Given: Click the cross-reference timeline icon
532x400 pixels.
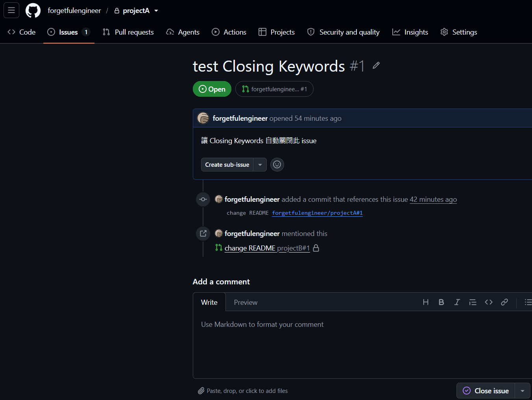Looking at the screenshot, I should tap(203, 233).
